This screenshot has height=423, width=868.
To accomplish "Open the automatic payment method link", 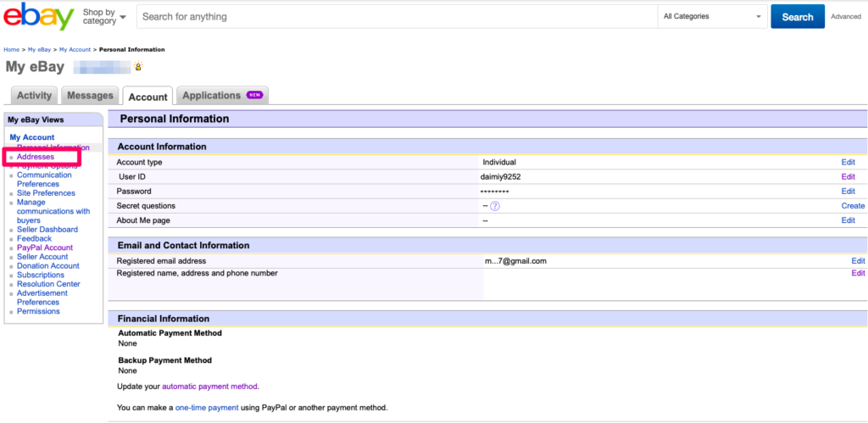I will (x=210, y=386).
